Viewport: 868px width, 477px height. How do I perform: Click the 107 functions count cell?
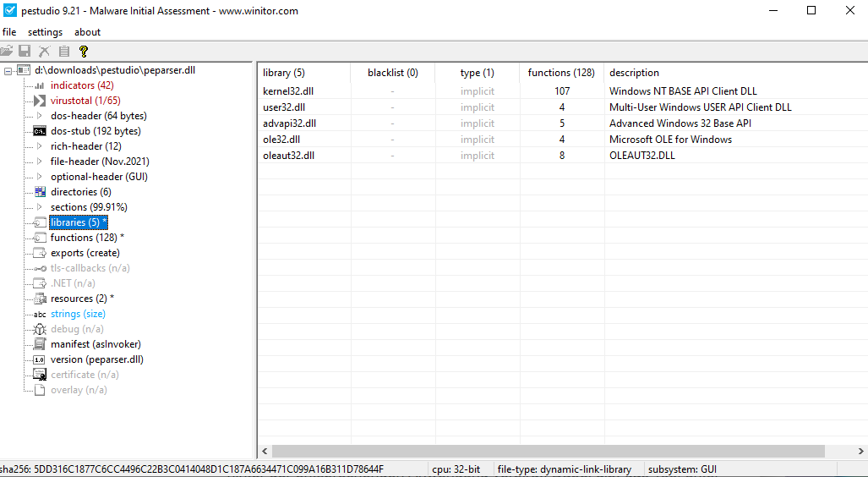(562, 90)
